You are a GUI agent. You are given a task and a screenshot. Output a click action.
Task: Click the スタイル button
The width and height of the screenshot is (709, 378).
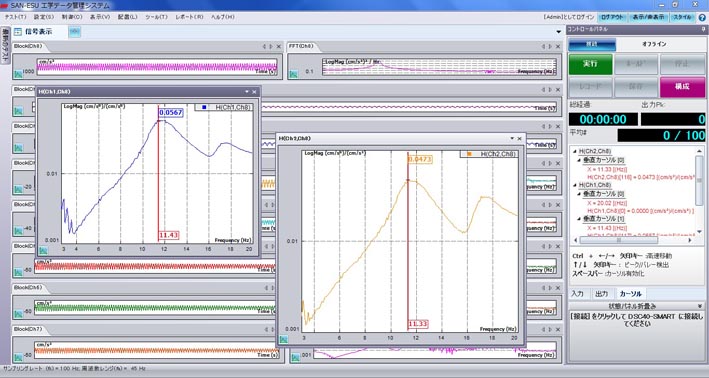point(682,17)
